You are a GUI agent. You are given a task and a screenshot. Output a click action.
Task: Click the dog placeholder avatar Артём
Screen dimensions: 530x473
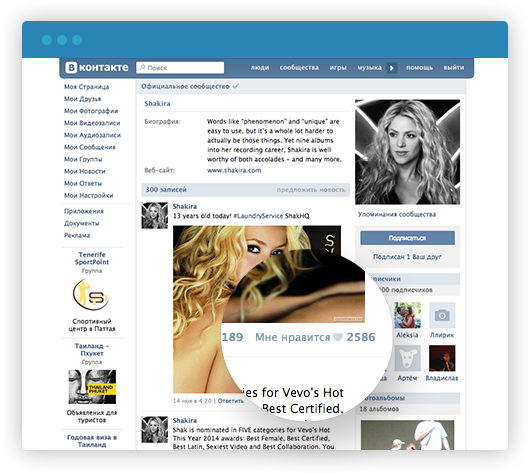(x=407, y=358)
